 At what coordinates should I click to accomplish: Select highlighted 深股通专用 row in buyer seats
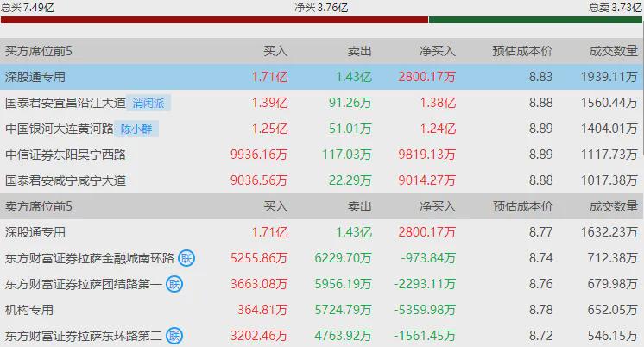[322, 77]
